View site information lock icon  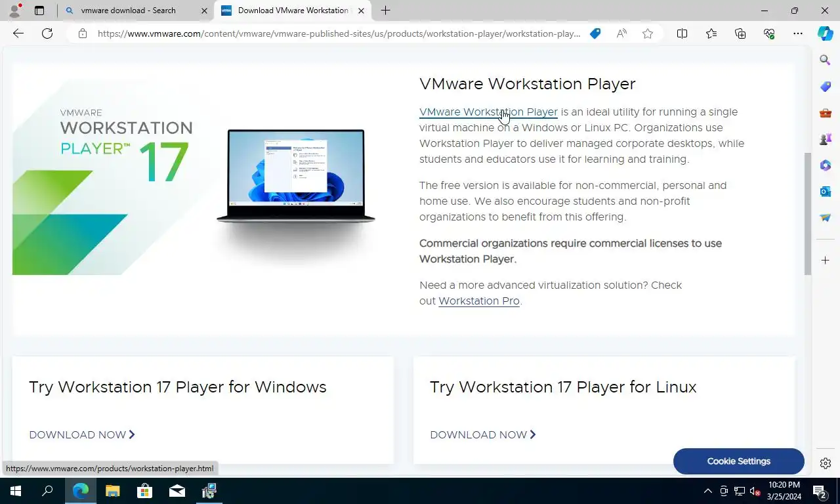(83, 33)
